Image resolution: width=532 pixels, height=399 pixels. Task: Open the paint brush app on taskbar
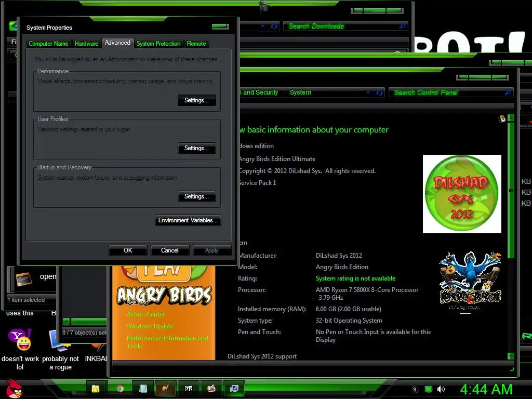166,389
